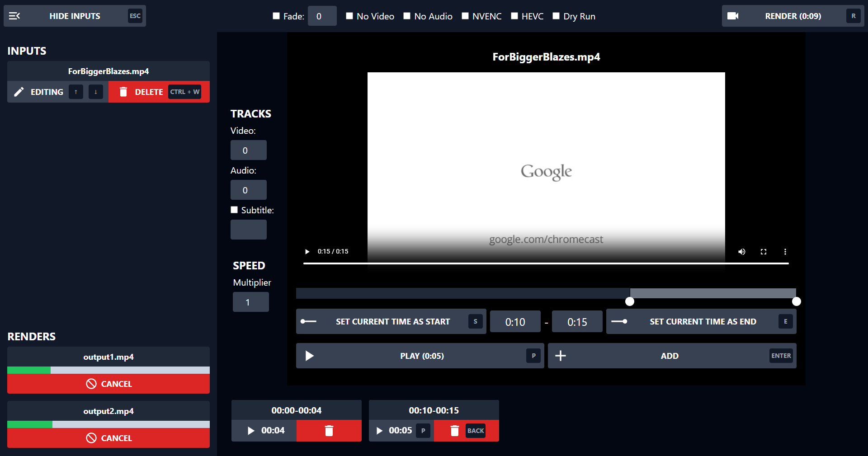Screen dimensions: 868x456
Task: Select the ForBiggerBlazes.mp4 input header
Action: (108, 71)
